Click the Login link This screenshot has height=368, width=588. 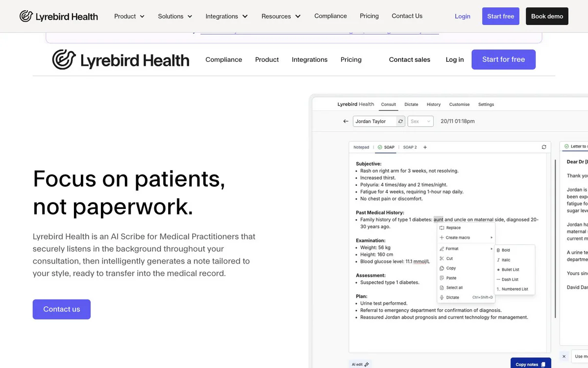(463, 16)
